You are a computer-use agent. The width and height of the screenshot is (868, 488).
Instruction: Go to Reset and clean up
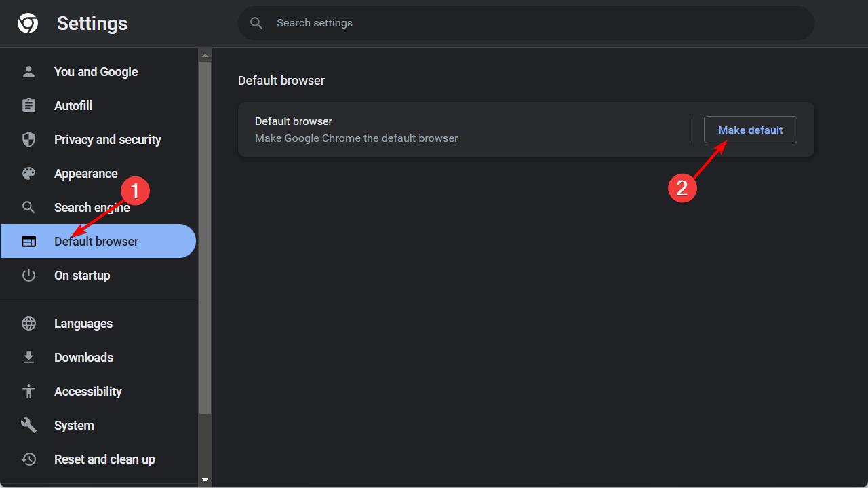(x=104, y=459)
